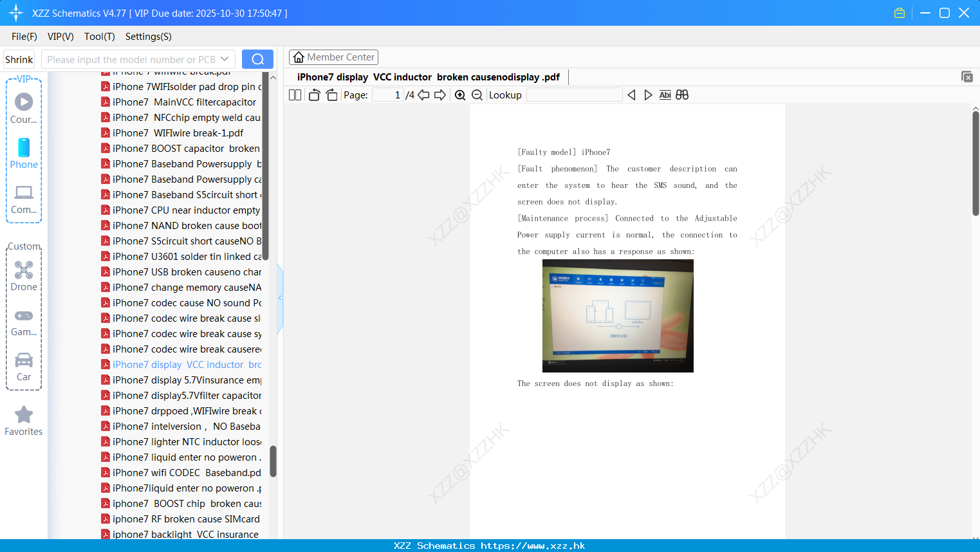The height and width of the screenshot is (552, 980).
Task: Click the page number input field
Action: pyautogui.click(x=387, y=95)
